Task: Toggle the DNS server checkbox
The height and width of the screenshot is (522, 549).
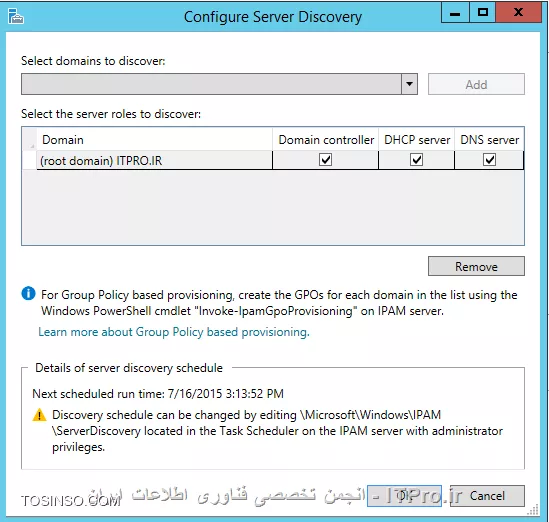Action: pos(489,160)
